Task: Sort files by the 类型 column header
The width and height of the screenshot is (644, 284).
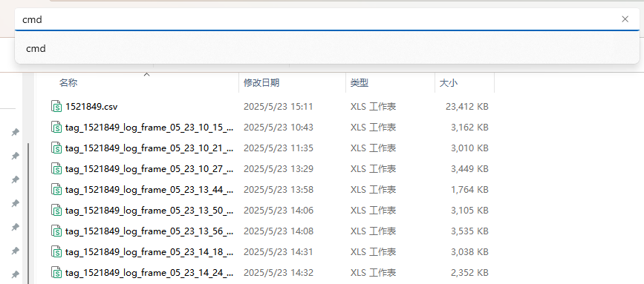Action: [x=360, y=83]
